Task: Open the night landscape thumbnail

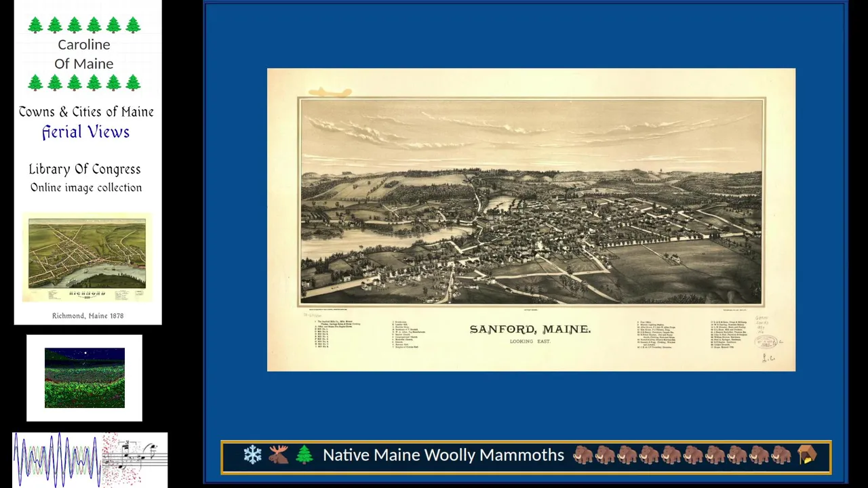Action: [x=84, y=378]
